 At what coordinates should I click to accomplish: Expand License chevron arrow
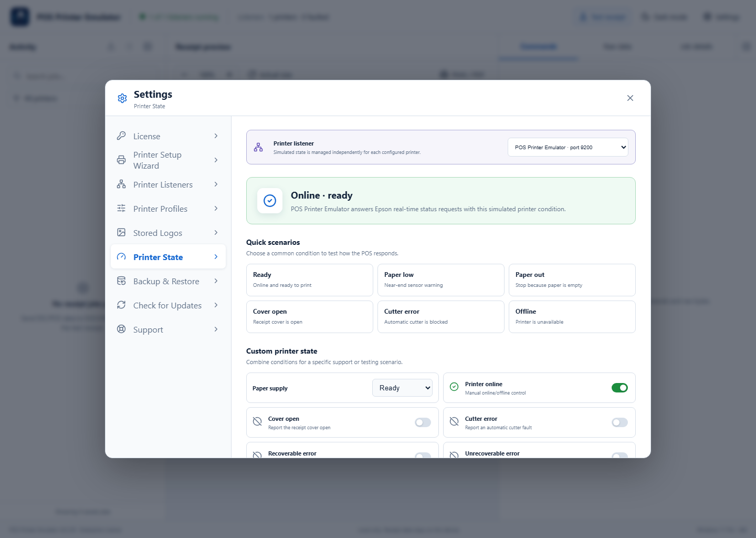[216, 136]
